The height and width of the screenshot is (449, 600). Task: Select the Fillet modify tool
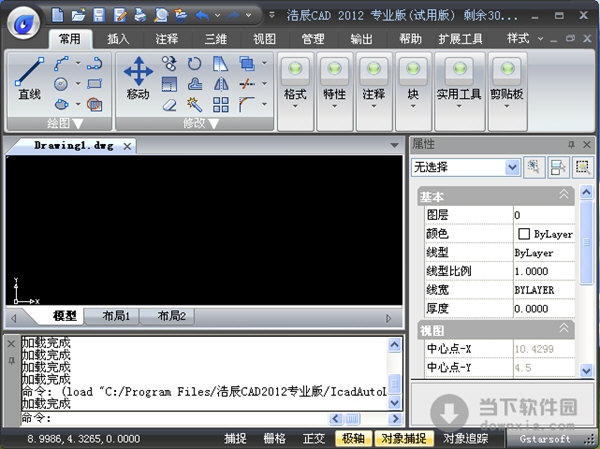247,104
